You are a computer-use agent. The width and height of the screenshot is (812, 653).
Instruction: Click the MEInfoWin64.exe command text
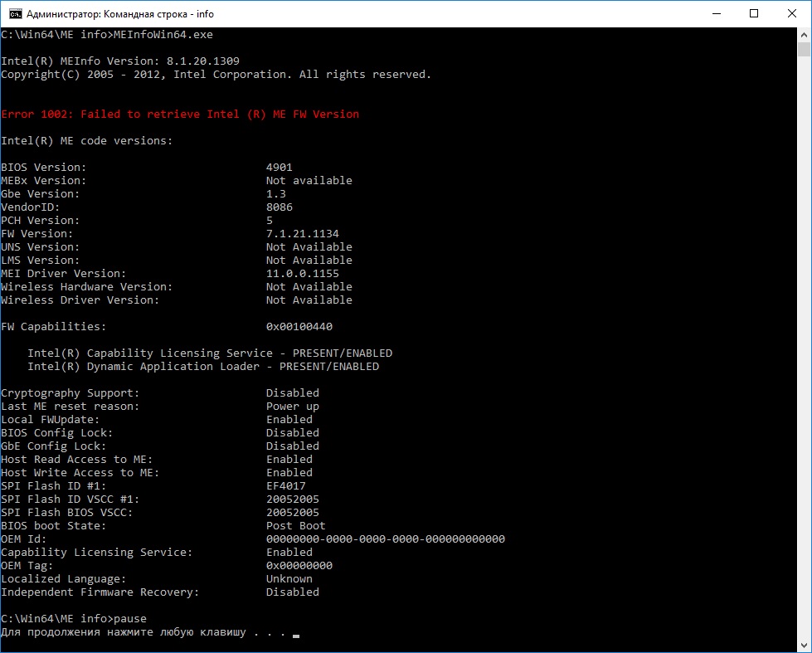[163, 35]
